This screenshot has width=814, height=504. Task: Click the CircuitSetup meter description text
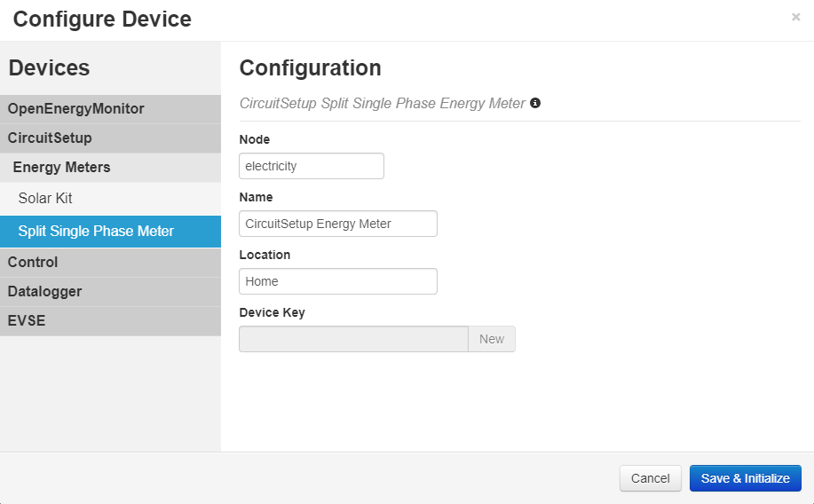point(382,103)
